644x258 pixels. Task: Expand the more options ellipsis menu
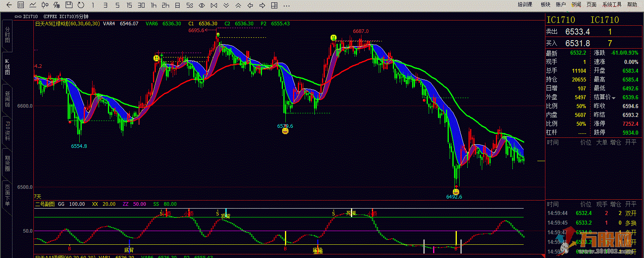click(x=287, y=5)
